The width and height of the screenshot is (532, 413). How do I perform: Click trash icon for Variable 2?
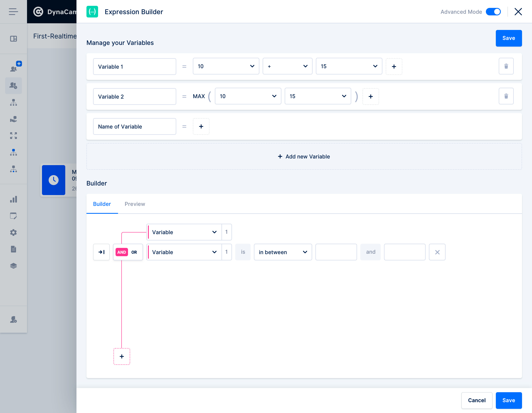pos(506,96)
